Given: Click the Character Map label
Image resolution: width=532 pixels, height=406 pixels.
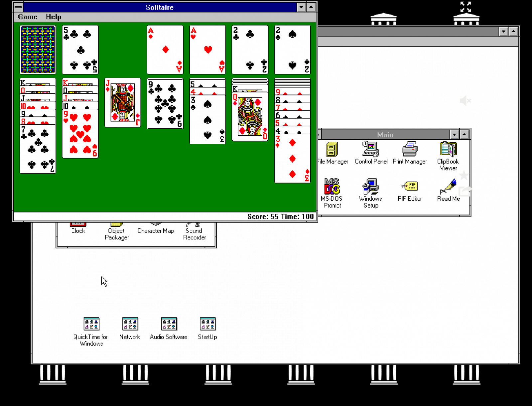Looking at the screenshot, I should [x=156, y=231].
